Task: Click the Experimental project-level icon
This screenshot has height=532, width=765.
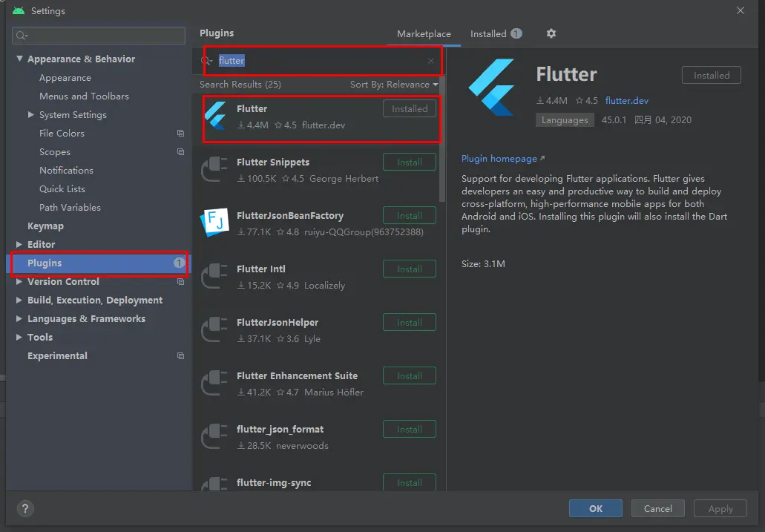Action: pyautogui.click(x=180, y=356)
